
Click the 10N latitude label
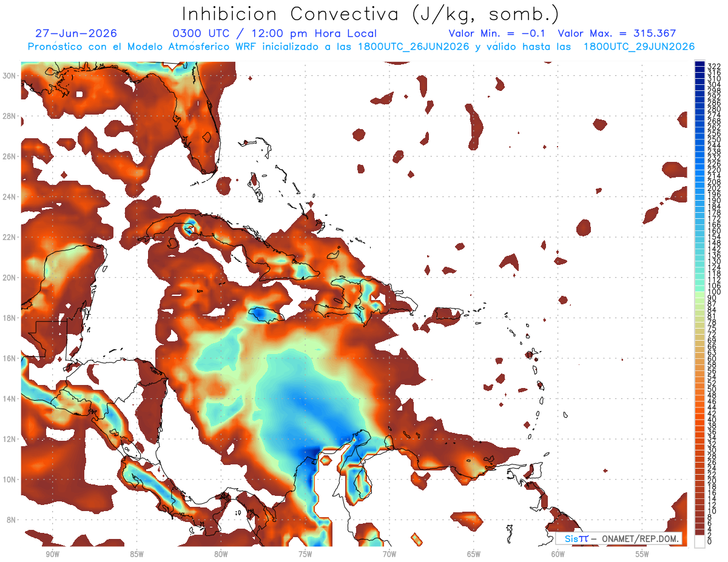coord(8,480)
